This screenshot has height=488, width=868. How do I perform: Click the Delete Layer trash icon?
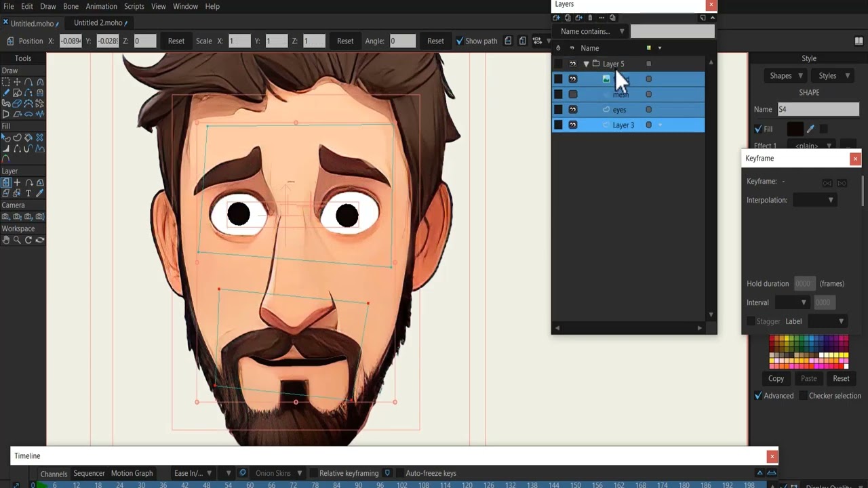[x=590, y=18]
